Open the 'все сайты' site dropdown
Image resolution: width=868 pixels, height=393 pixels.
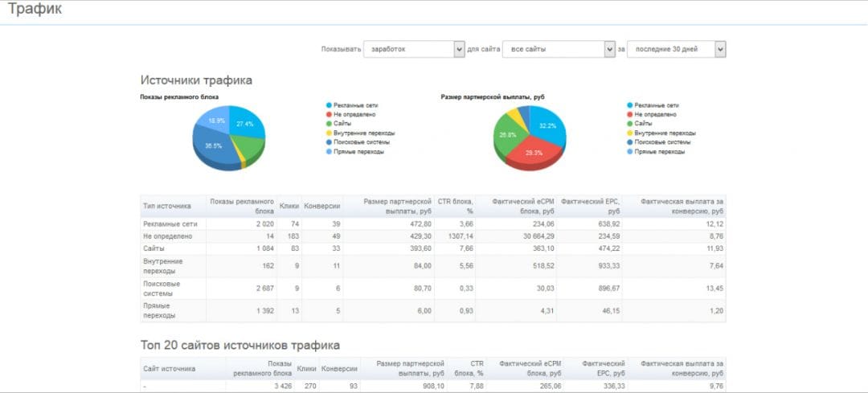pyautogui.click(x=559, y=49)
